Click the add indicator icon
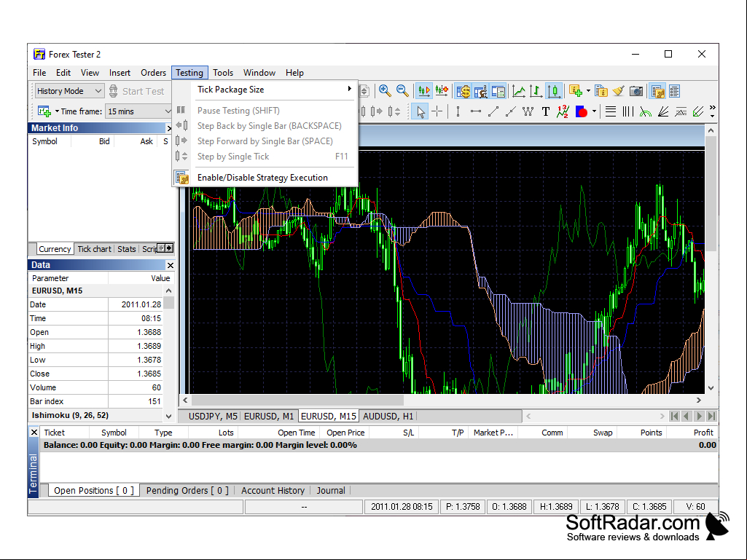 (x=576, y=91)
